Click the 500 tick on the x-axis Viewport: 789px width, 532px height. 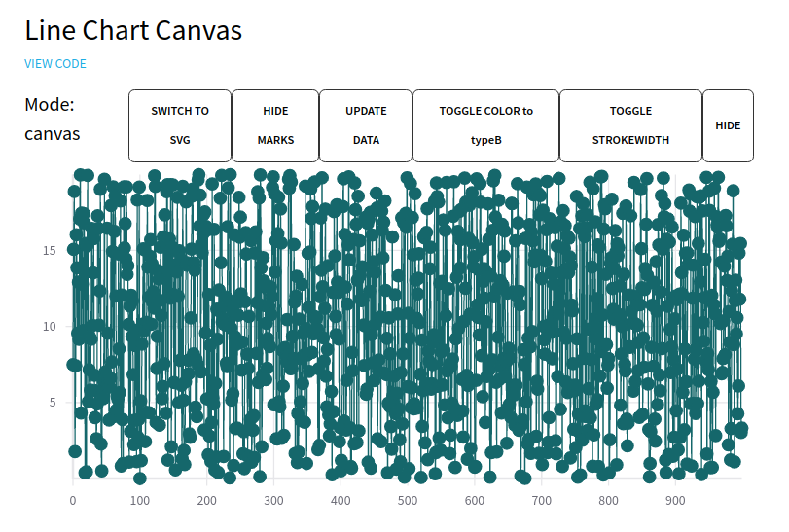(408, 501)
